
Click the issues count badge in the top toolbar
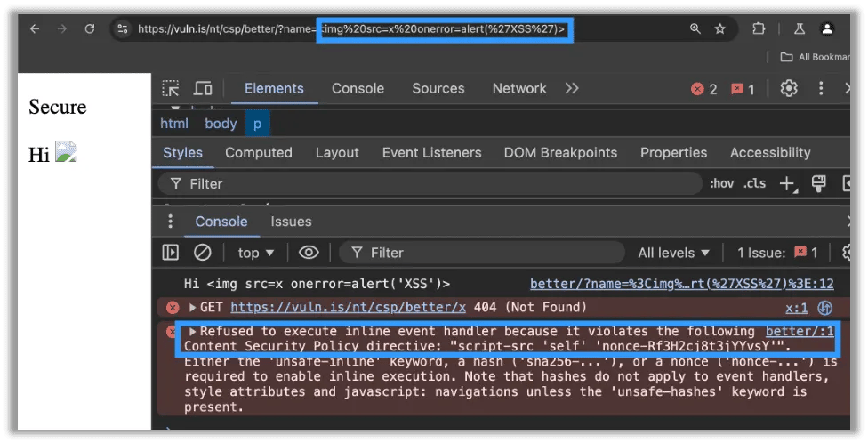tap(743, 89)
